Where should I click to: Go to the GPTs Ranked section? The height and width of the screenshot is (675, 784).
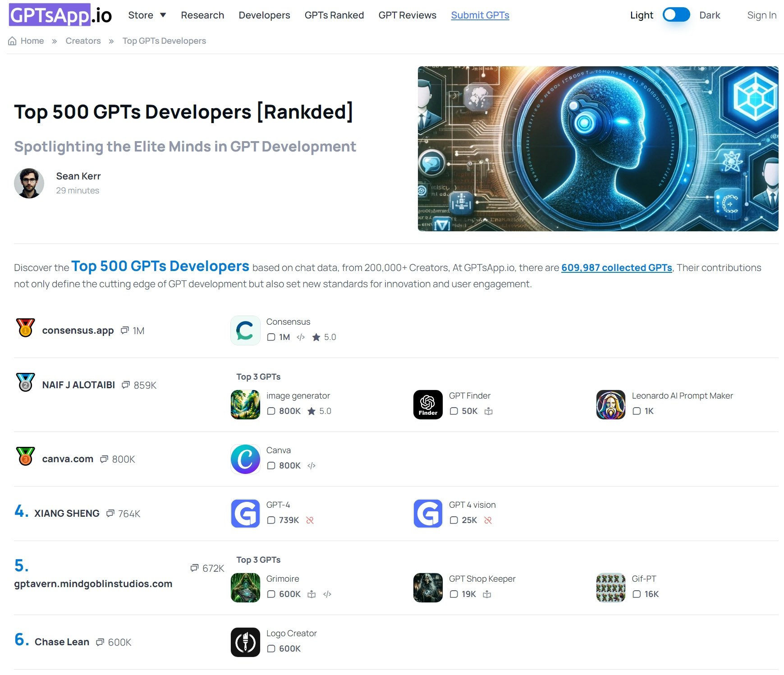(x=335, y=15)
